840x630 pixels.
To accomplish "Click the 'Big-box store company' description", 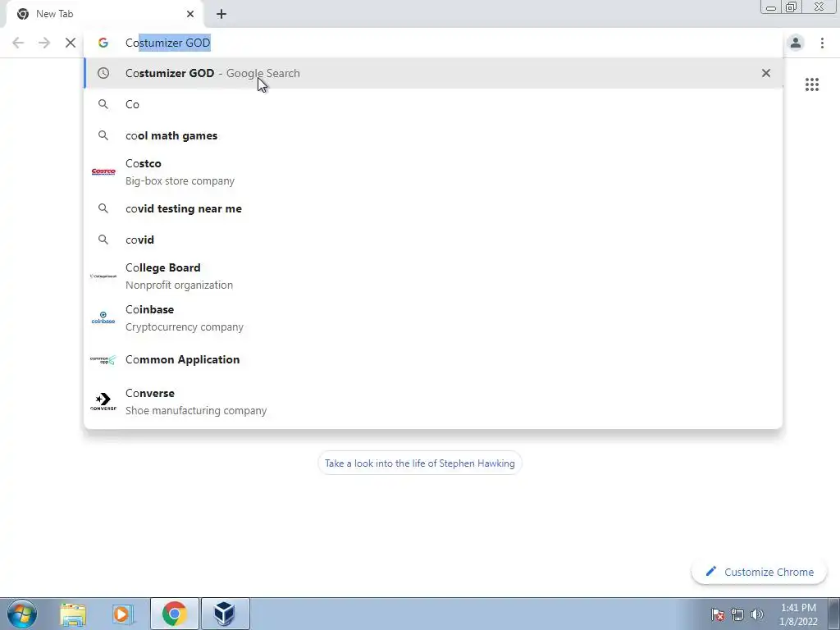I will click(x=180, y=181).
